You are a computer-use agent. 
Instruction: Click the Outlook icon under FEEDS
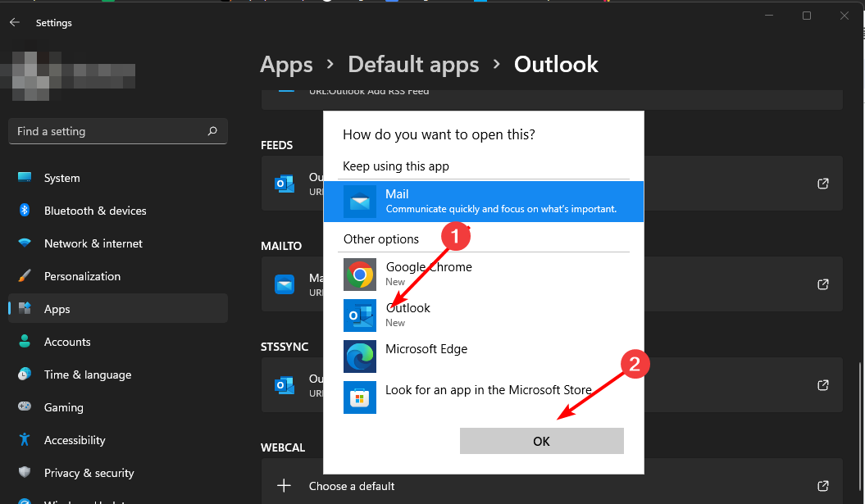point(285,184)
